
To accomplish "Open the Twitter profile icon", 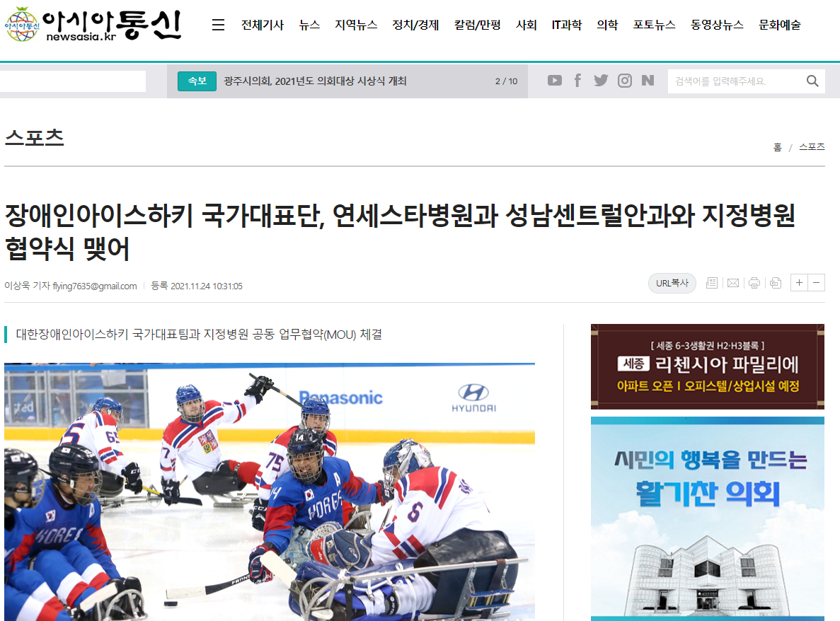I will [601, 81].
